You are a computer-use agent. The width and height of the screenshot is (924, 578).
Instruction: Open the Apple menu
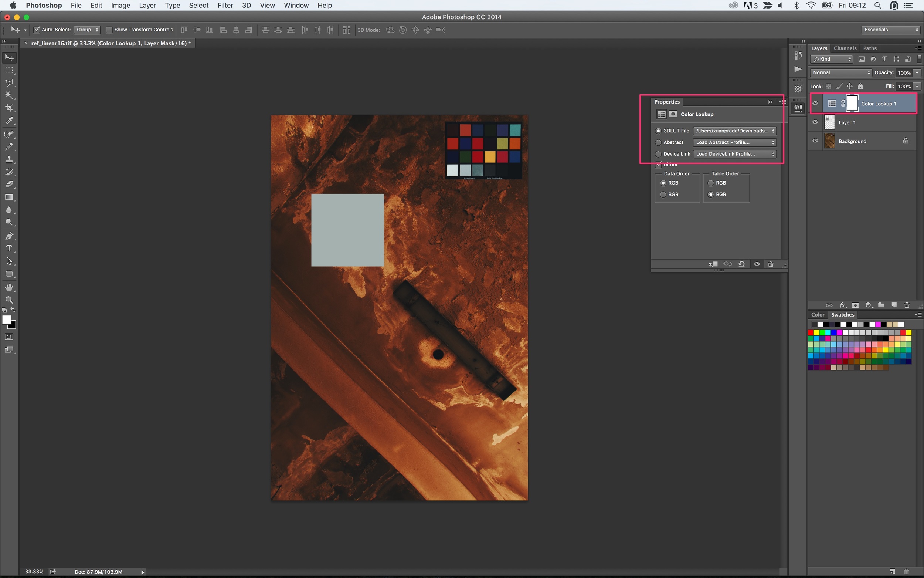[13, 5]
